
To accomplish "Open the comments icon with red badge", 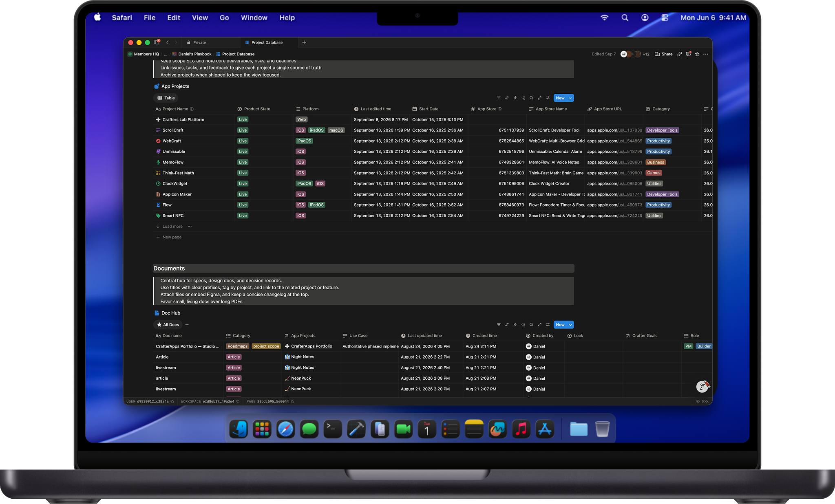I will click(x=688, y=54).
